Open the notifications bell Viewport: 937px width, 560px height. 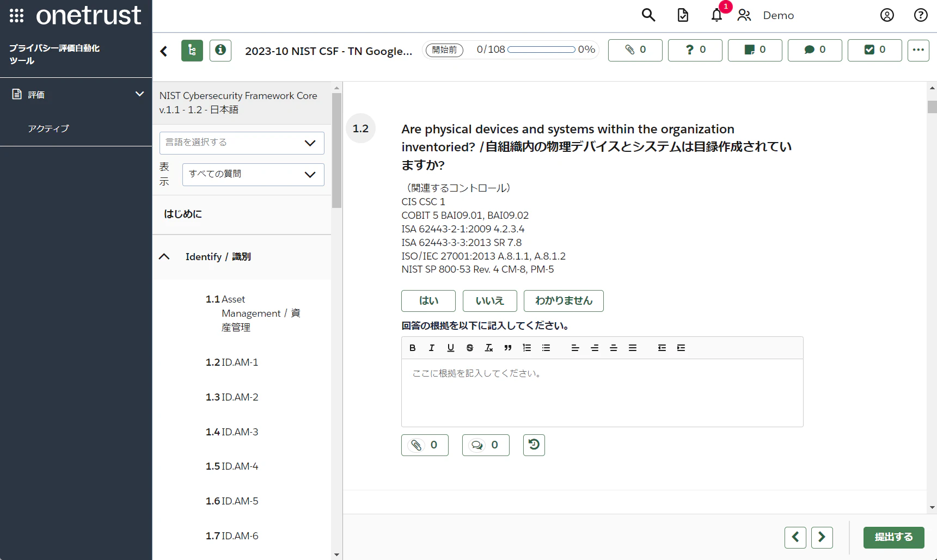[716, 15]
